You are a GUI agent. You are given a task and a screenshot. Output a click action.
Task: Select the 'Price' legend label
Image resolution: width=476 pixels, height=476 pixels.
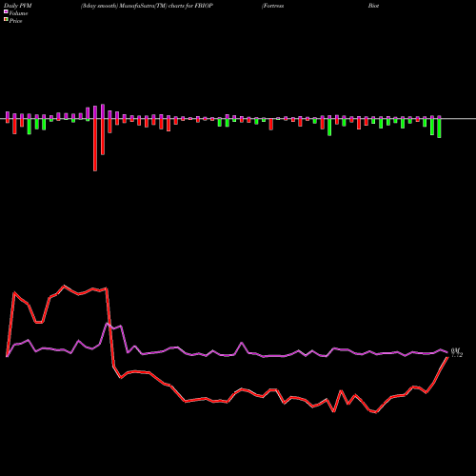point(15,21)
